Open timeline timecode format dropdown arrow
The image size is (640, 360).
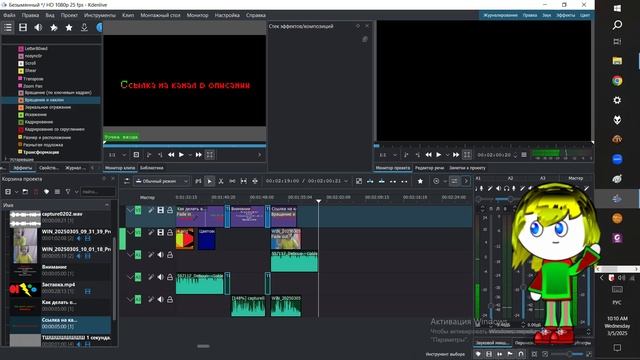tap(346, 181)
